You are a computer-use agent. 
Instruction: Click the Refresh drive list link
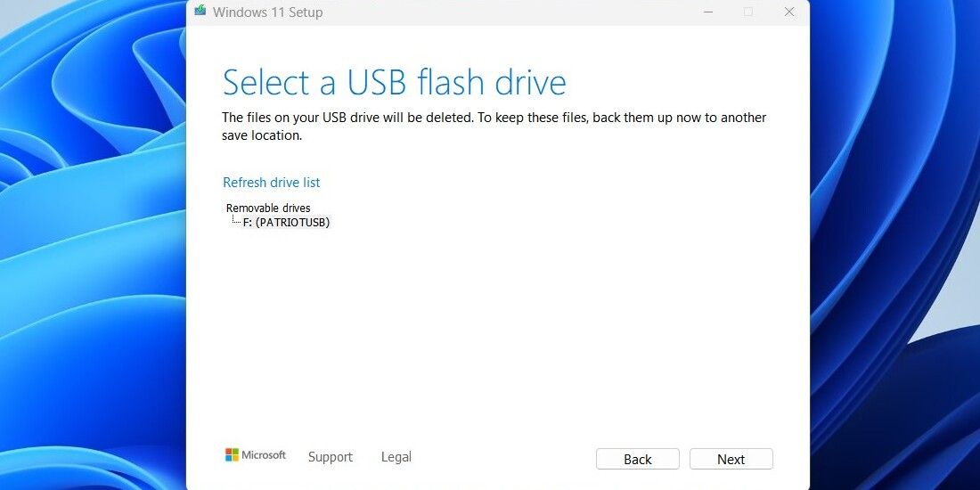(271, 183)
